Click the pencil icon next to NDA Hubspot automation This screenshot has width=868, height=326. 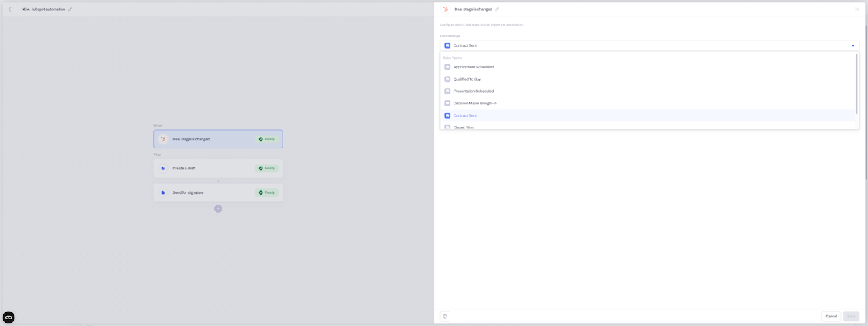pos(70,9)
